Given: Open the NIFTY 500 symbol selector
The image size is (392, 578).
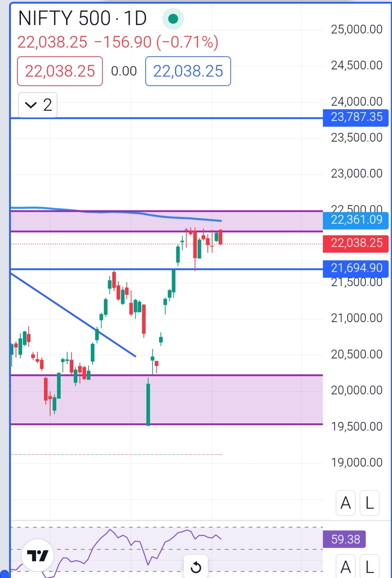Looking at the screenshot, I should pos(64,18).
